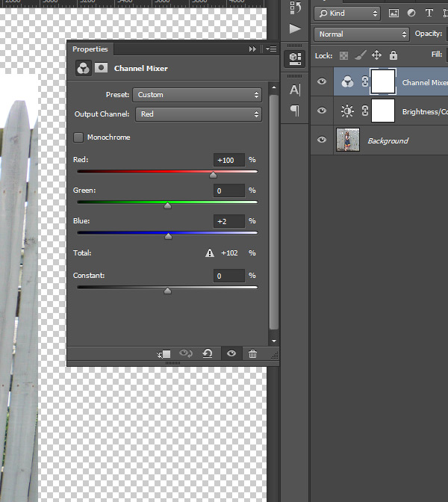448x502 pixels.
Task: Clip adjustment to layer below icon
Action: point(164,353)
